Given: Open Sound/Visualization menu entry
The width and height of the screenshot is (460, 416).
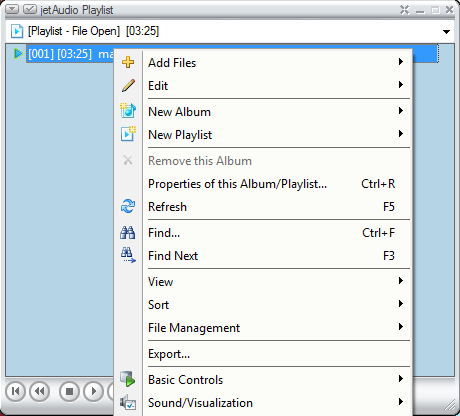Looking at the screenshot, I should 263,403.
